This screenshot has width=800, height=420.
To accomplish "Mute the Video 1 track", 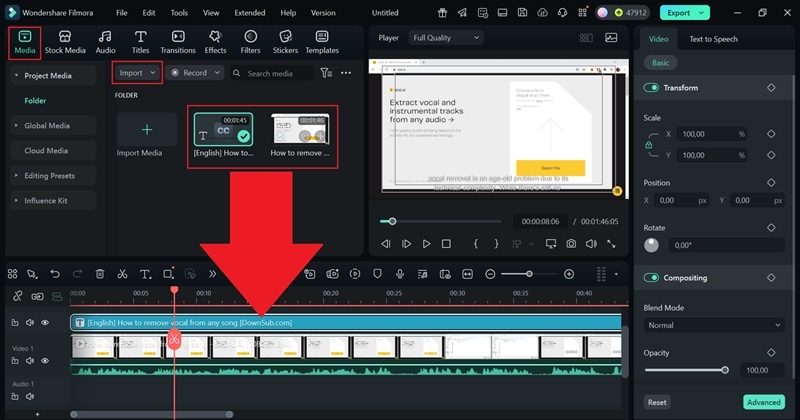I will pos(30,361).
